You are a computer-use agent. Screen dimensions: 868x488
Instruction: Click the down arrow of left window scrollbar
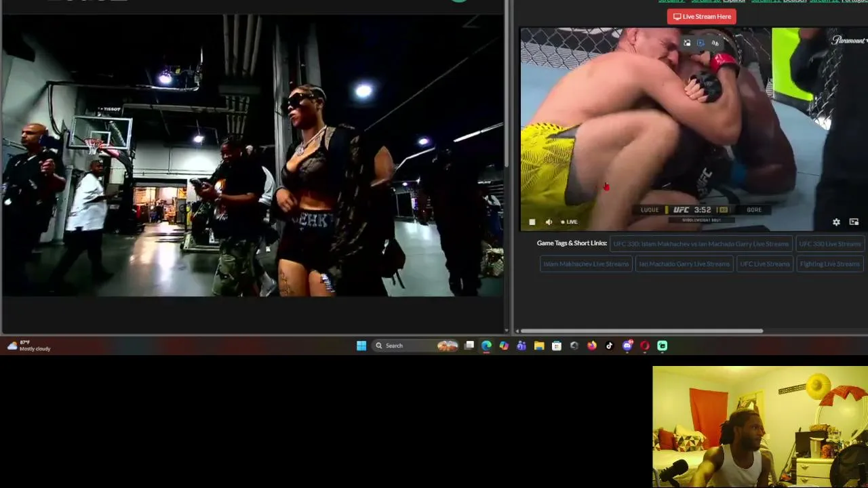tap(507, 330)
